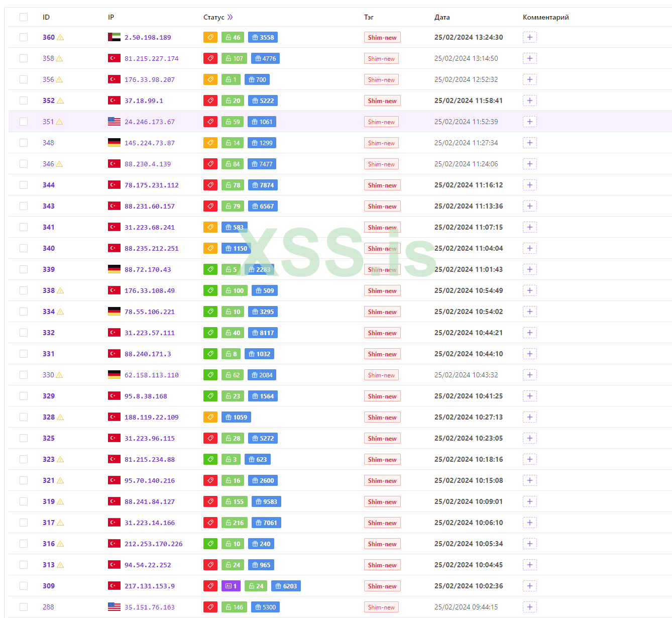Image resolution: width=672 pixels, height=618 pixels.
Task: Expand the Статус column double chevron
Action: point(230,17)
